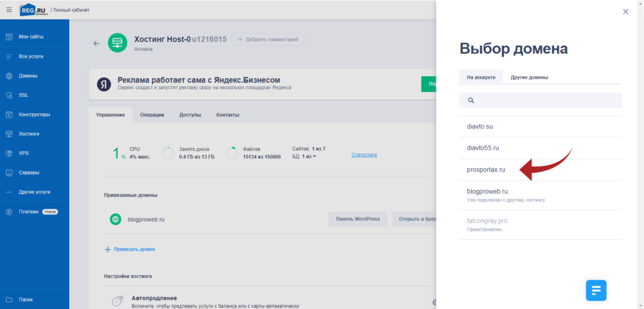Switch to Доступы tab
644x309 pixels.
[190, 115]
